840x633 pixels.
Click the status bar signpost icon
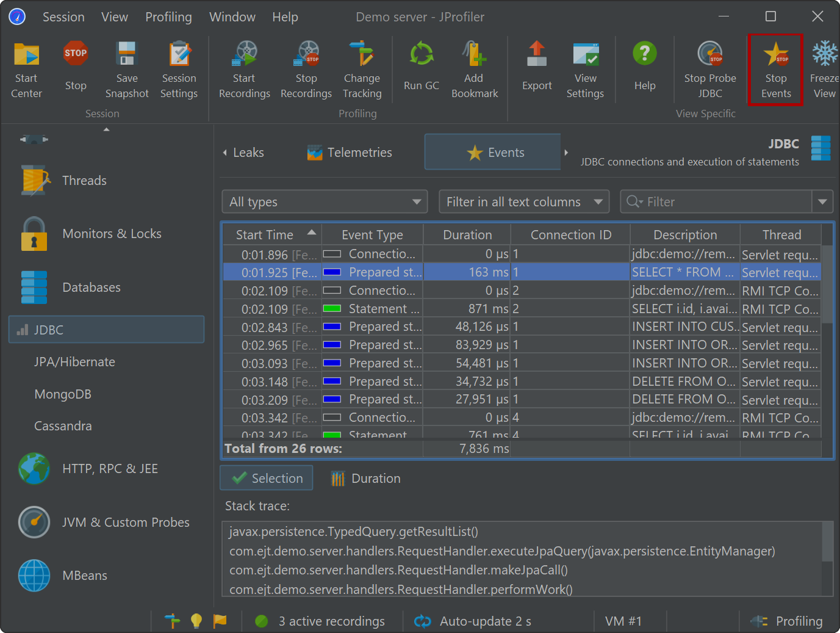[x=172, y=621]
